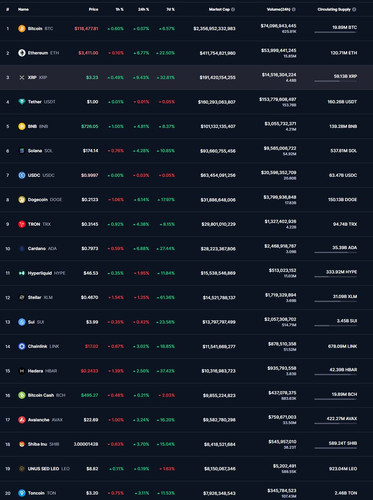Open the UNUS SED LEO name link
373x500 pixels.
[x=49, y=468]
